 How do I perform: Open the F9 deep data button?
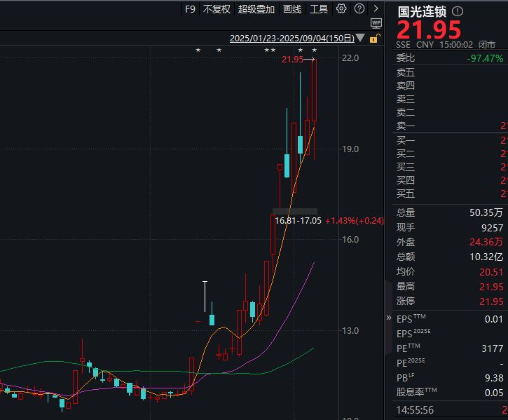tap(190, 9)
